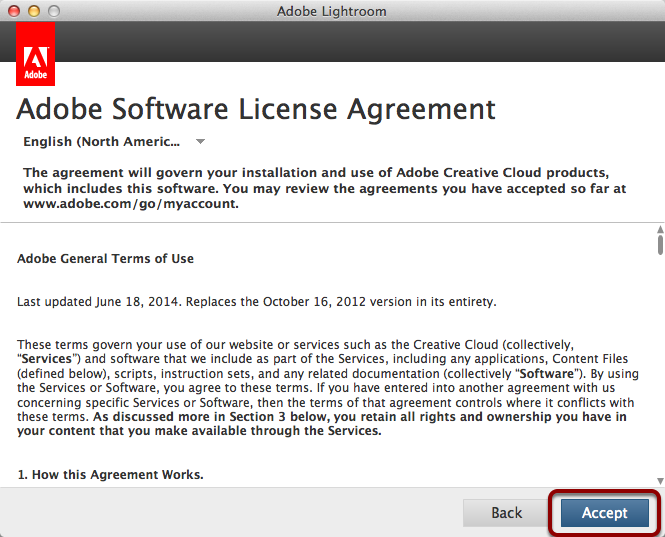Click the license scrollbar thumb
This screenshot has height=537, width=665.
pyautogui.click(x=660, y=245)
